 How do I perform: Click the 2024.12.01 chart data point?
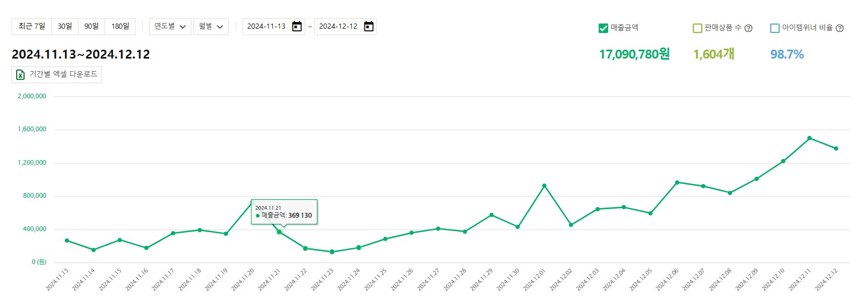(x=544, y=186)
